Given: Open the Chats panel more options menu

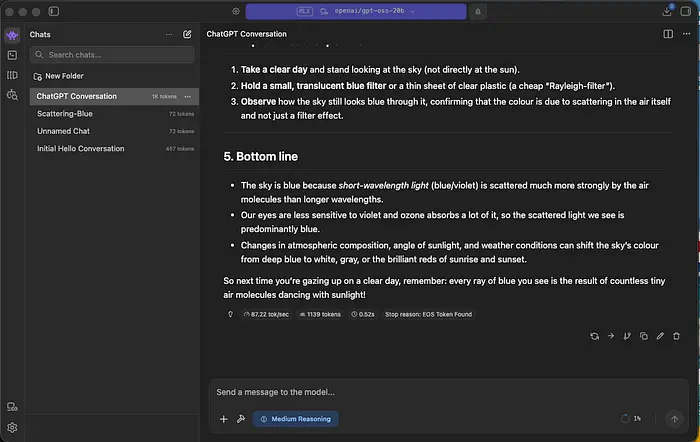Looking at the screenshot, I should (168, 34).
